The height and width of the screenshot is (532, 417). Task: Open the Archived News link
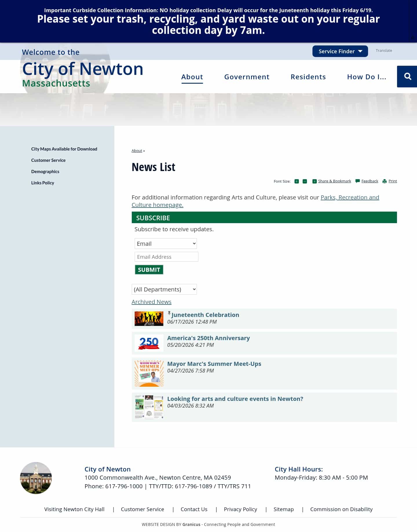click(x=151, y=302)
